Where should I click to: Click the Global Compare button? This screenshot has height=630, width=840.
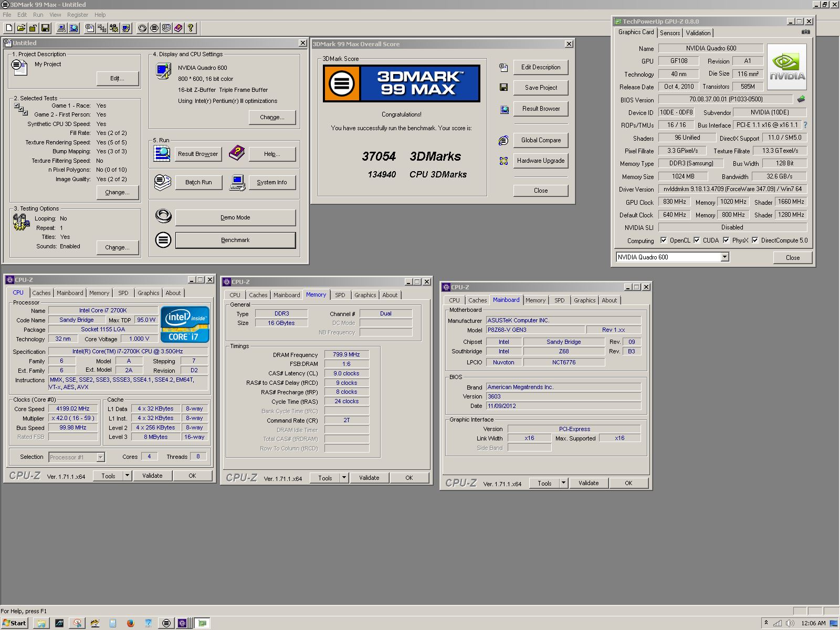pyautogui.click(x=541, y=140)
